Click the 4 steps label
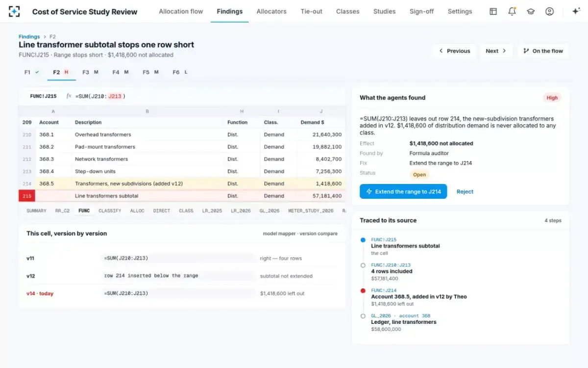This screenshot has height=368, width=588. (553, 221)
